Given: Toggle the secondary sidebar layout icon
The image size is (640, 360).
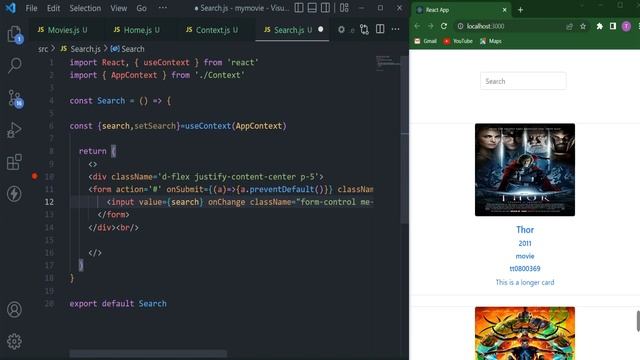Looking at the screenshot, I should pos(325,8).
